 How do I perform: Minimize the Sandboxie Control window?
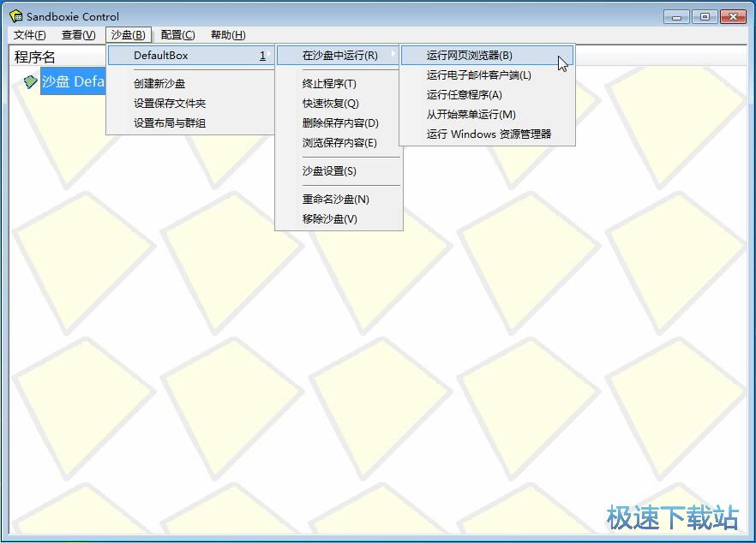(676, 17)
